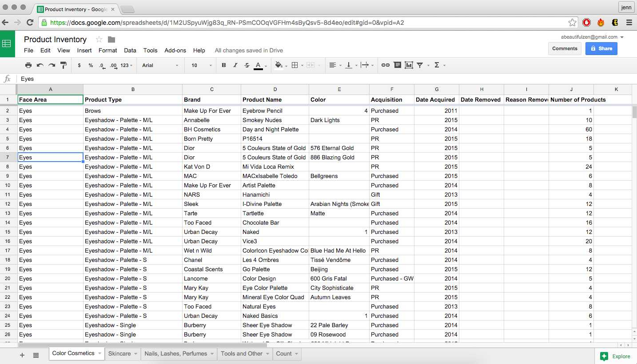Open the all sheets list icon
Viewport: 637px width, 364px height.
(36, 355)
